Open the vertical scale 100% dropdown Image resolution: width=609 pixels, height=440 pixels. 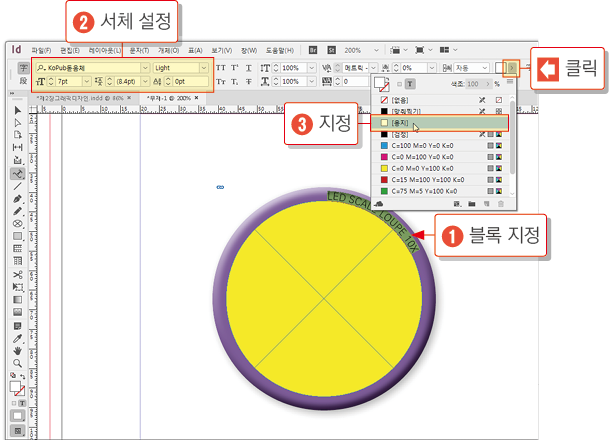coord(312,68)
